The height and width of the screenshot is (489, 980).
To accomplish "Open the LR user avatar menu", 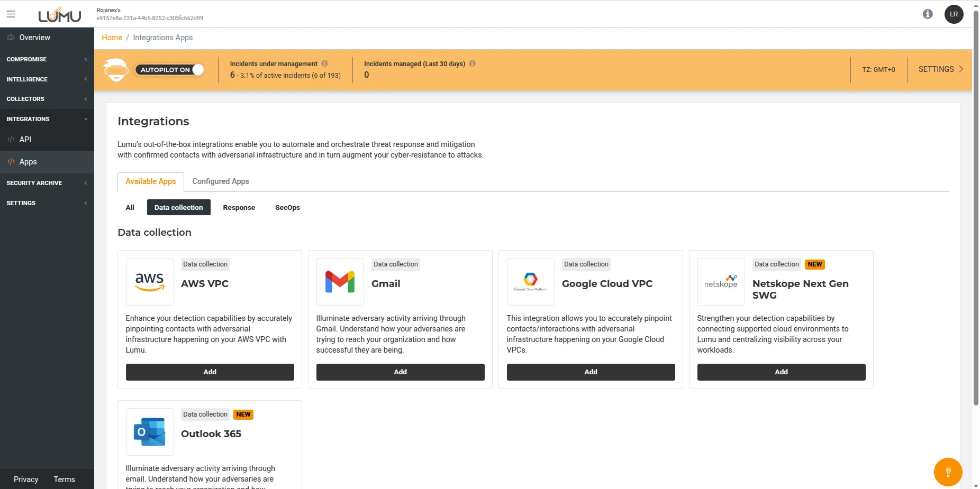I will pos(954,14).
